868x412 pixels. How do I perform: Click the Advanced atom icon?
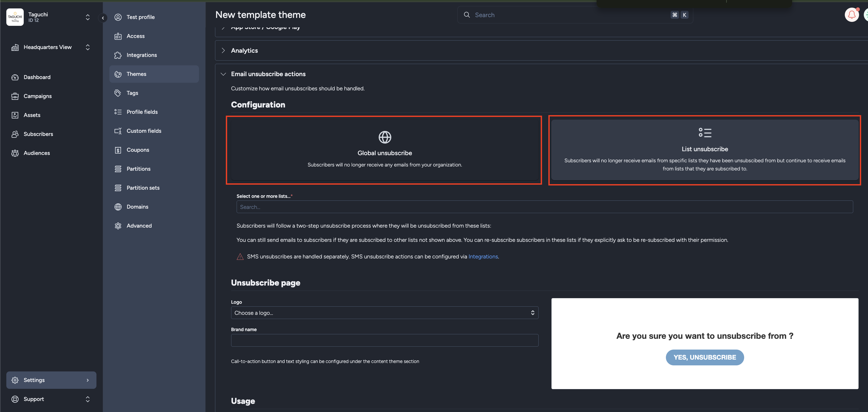tap(118, 226)
